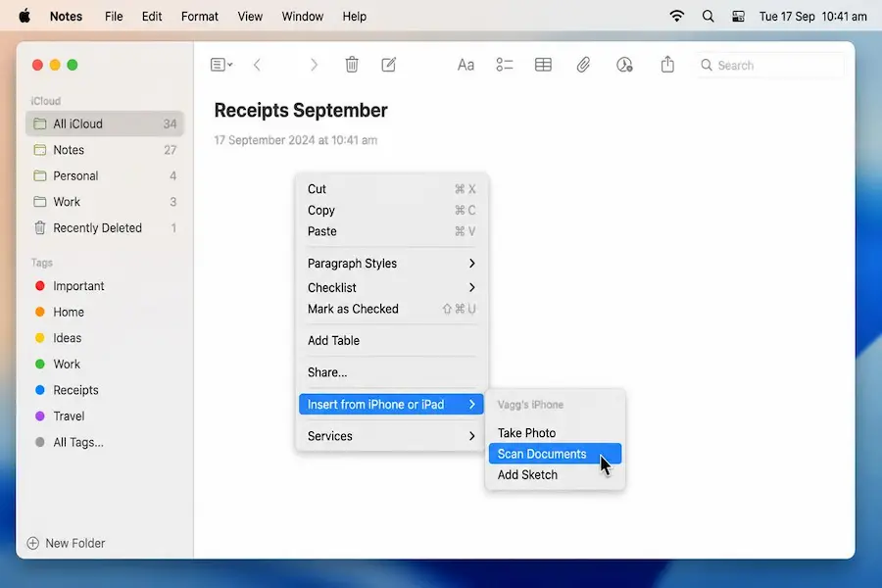
Task: Open the Help menu
Action: (355, 17)
